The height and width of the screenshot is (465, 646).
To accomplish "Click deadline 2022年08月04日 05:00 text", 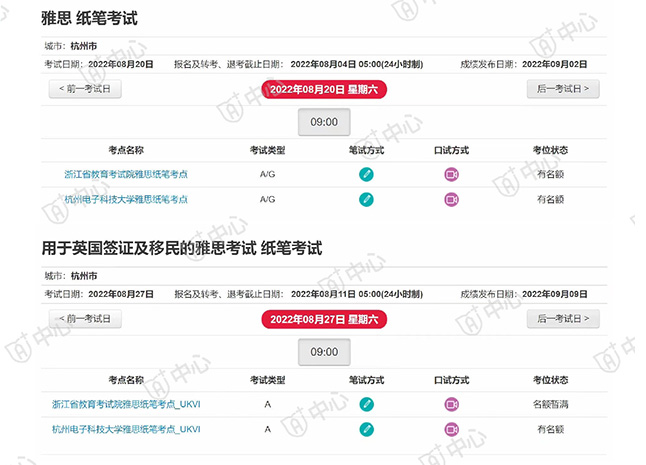I will click(357, 64).
